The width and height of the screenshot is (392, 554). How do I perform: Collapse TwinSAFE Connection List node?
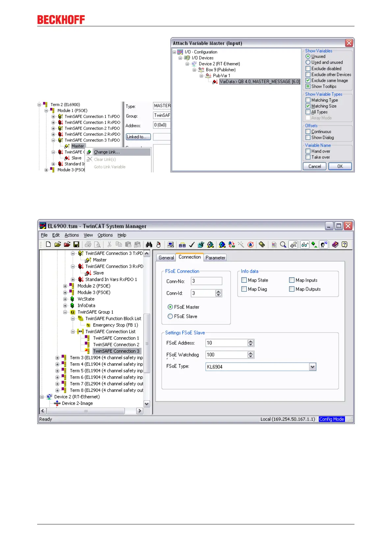[x=73, y=332]
